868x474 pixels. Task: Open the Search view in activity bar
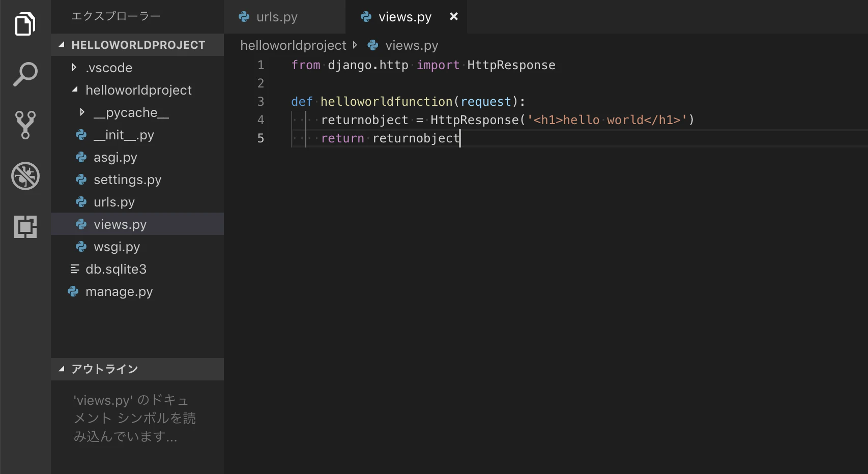(25, 74)
